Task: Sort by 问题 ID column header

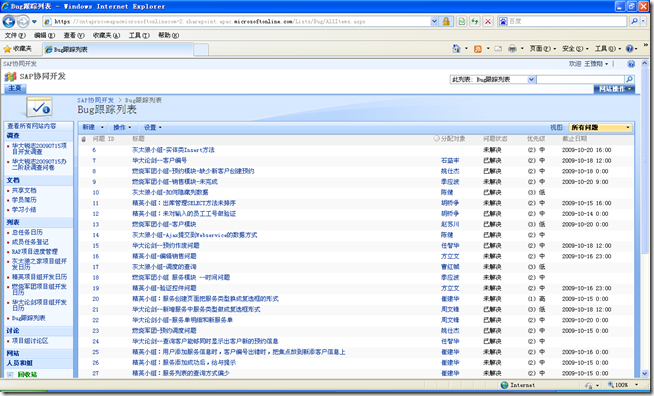Action: (103, 139)
